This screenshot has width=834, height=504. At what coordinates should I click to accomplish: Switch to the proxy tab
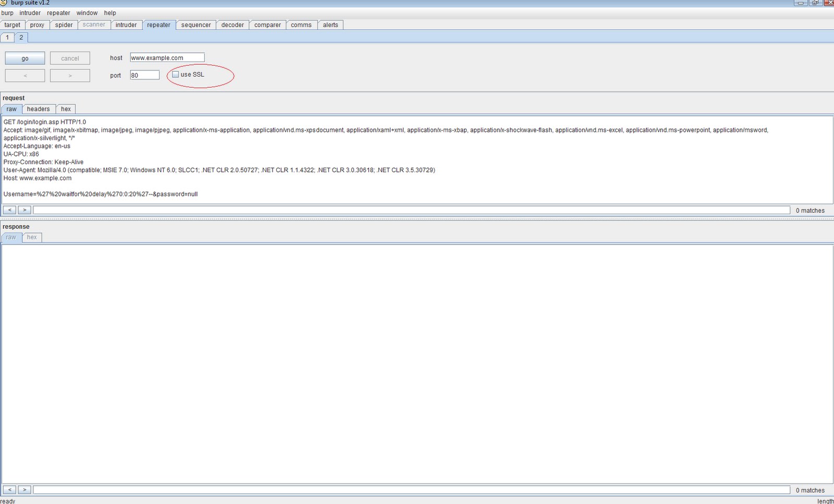[37, 25]
